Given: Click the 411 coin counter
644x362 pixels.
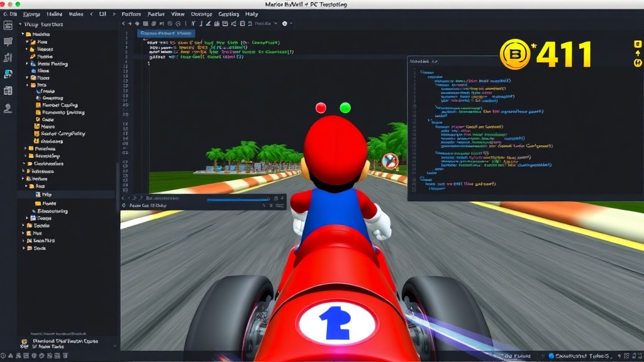Looking at the screenshot, I should (564, 54).
